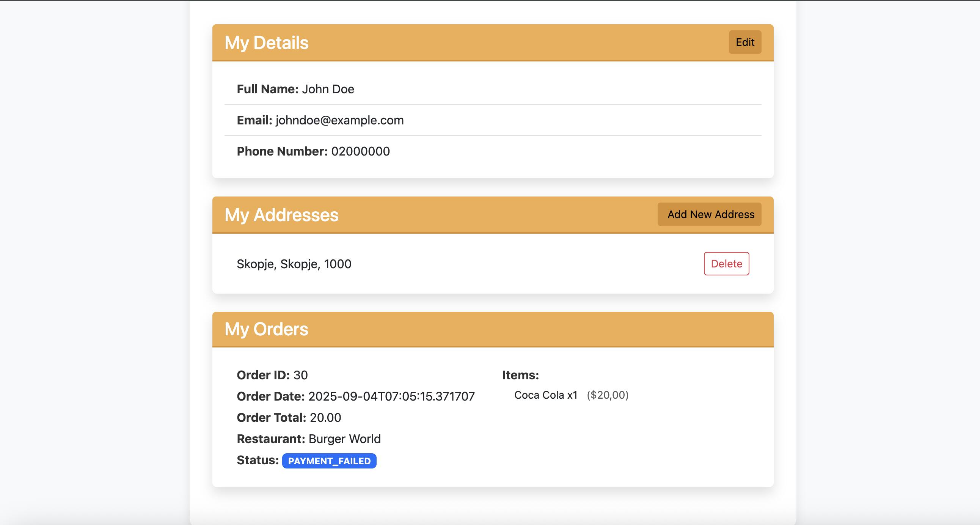The width and height of the screenshot is (980, 525).
Task: Click the My Addresses heading
Action: [x=281, y=215]
